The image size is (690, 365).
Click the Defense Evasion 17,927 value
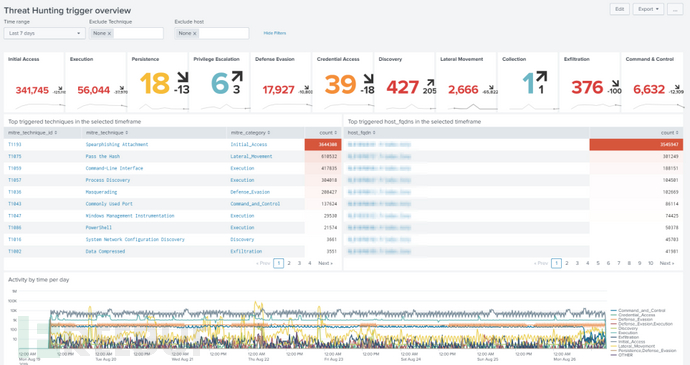point(279,90)
